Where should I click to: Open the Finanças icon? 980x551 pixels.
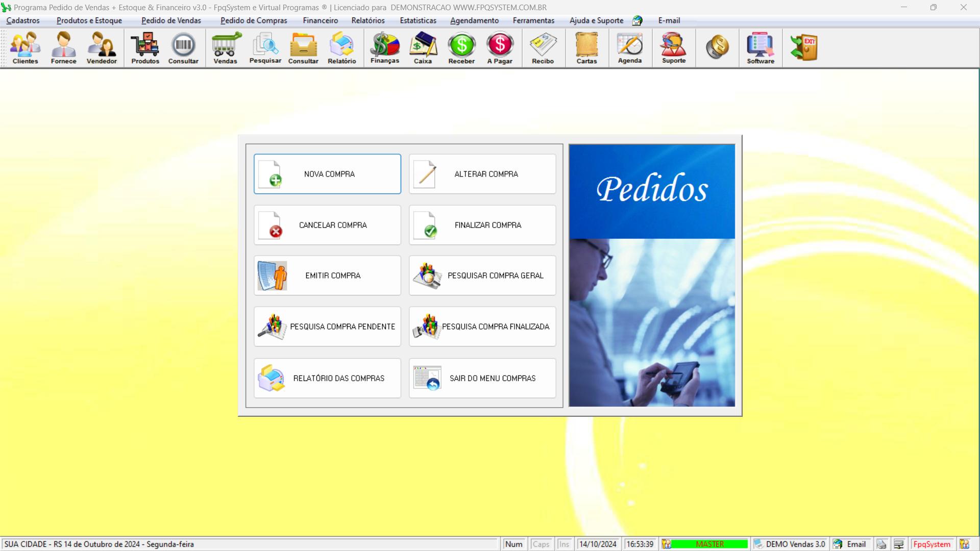coord(384,48)
